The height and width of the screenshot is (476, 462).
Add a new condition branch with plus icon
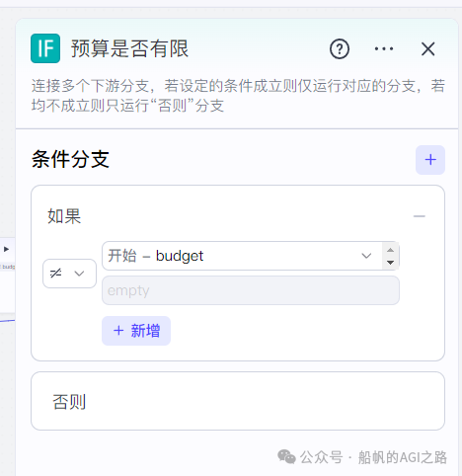pyautogui.click(x=430, y=160)
